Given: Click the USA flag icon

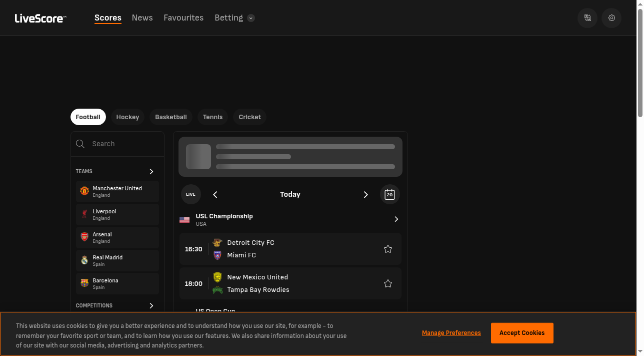Looking at the screenshot, I should pos(184,220).
